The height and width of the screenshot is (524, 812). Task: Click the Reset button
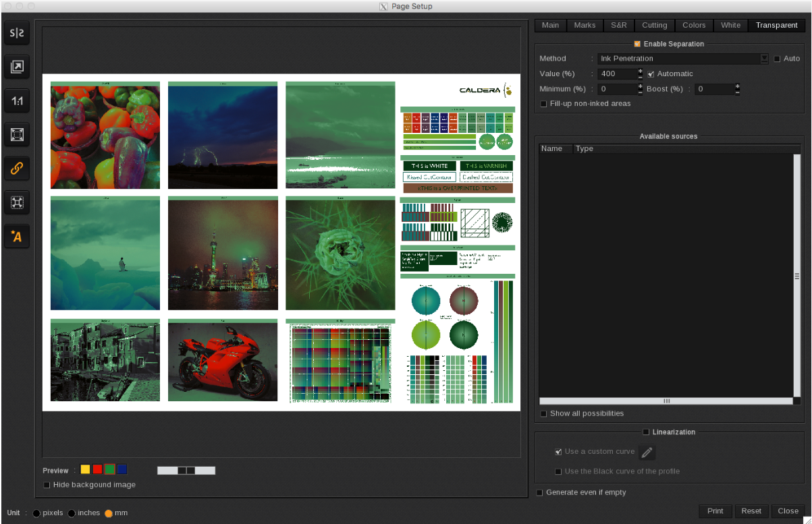[x=751, y=511]
